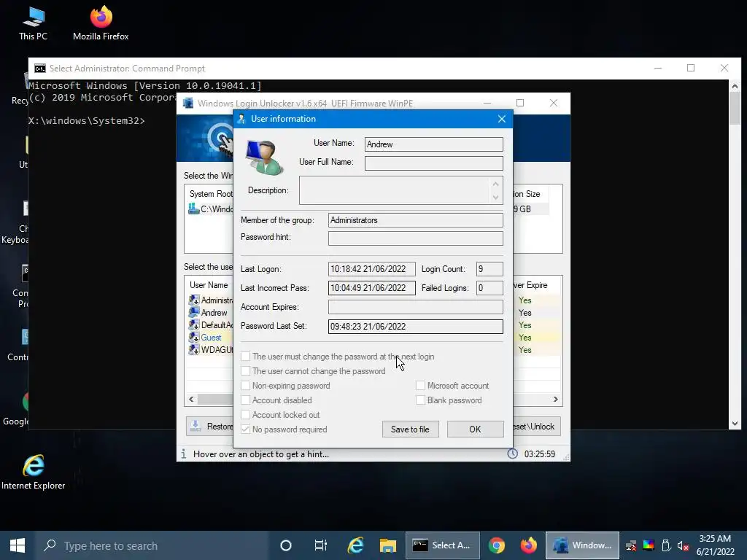Click the USB device tray icon
Viewport: 747px width, 560px height.
pyautogui.click(x=666, y=545)
